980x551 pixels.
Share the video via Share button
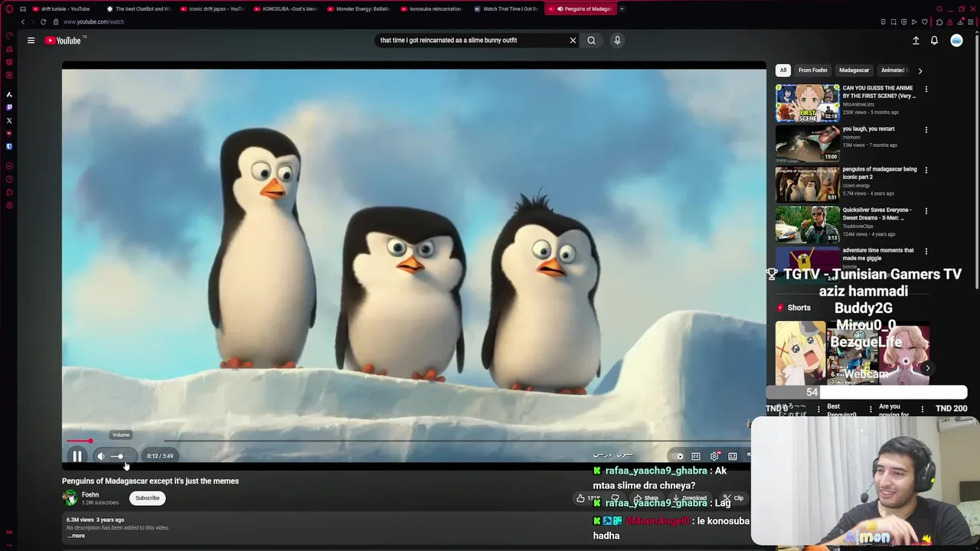(646, 498)
